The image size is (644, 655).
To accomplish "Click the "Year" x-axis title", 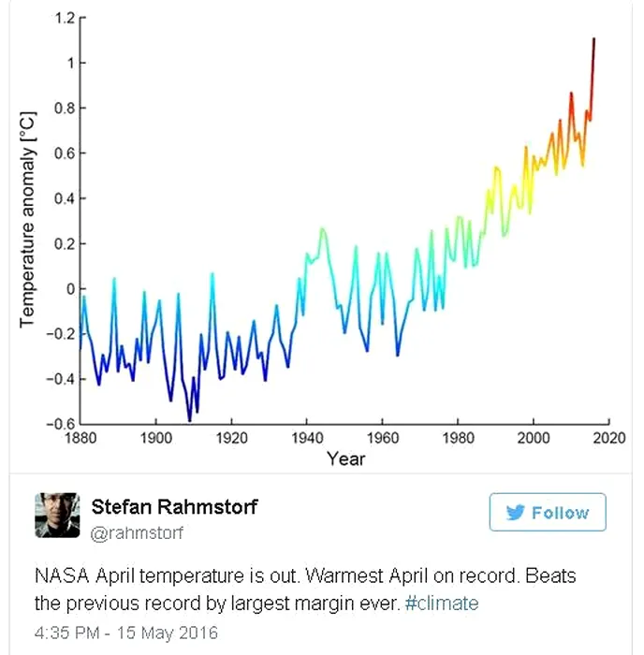I will click(345, 458).
